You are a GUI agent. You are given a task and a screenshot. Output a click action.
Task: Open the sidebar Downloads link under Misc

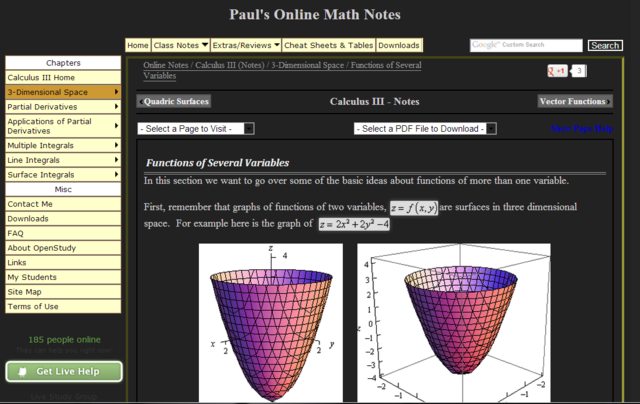[63, 219]
